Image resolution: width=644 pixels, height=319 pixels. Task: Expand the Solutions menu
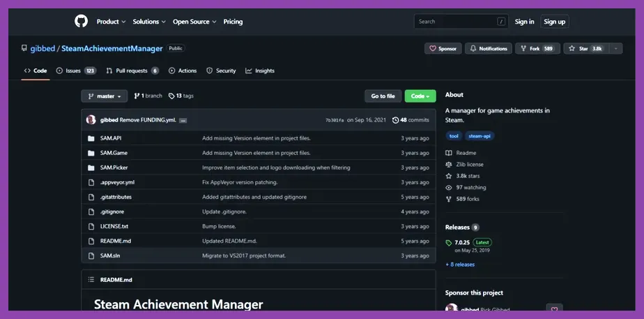pyautogui.click(x=149, y=22)
